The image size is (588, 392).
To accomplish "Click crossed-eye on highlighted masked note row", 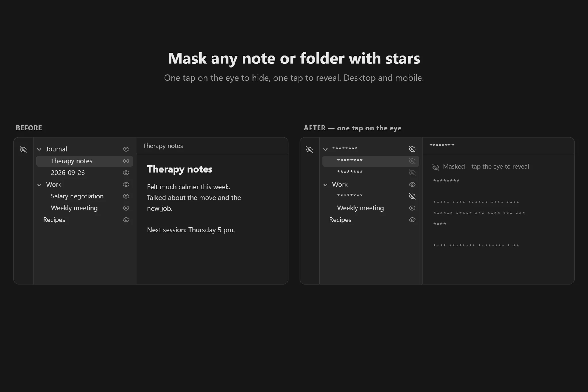I will [412, 161].
